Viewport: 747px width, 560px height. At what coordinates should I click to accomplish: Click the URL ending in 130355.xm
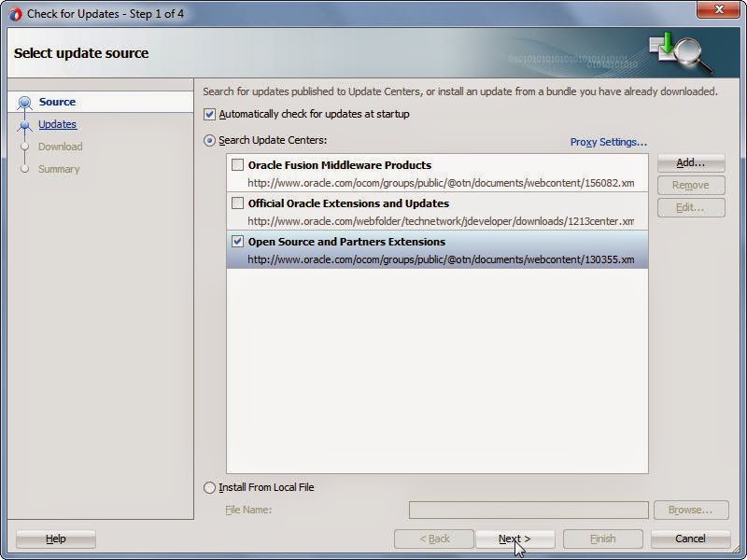[441, 260]
